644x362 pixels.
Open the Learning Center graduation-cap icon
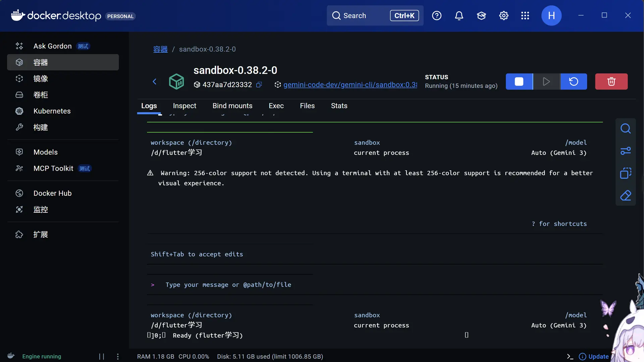[x=481, y=15]
